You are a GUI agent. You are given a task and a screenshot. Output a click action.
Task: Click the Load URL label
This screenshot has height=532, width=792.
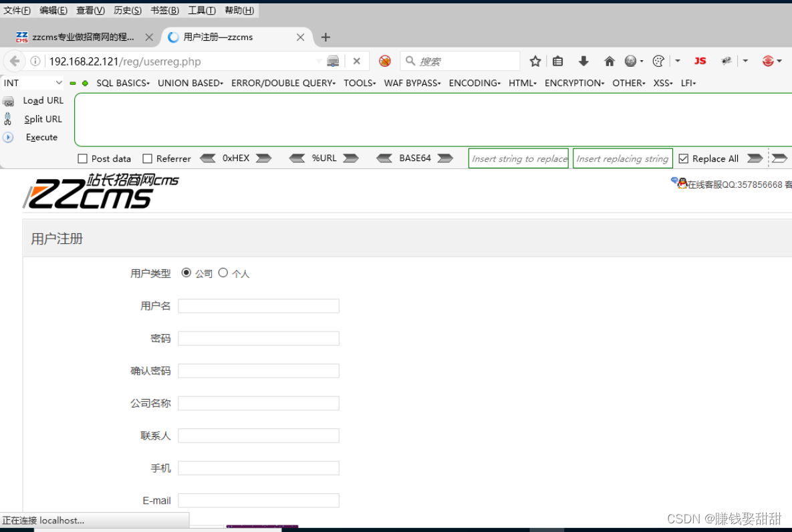43,100
